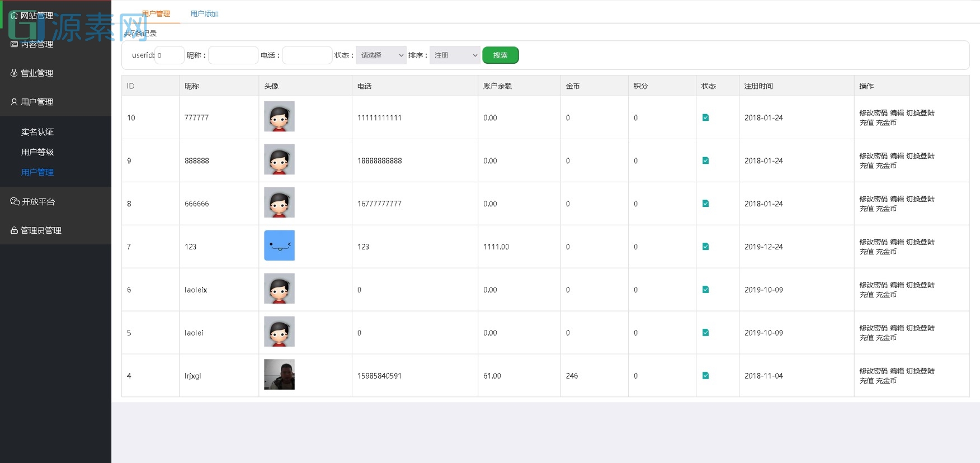980x463 pixels.
Task: Click the 用户管理 person icon in sidebar
Action: [x=14, y=102]
